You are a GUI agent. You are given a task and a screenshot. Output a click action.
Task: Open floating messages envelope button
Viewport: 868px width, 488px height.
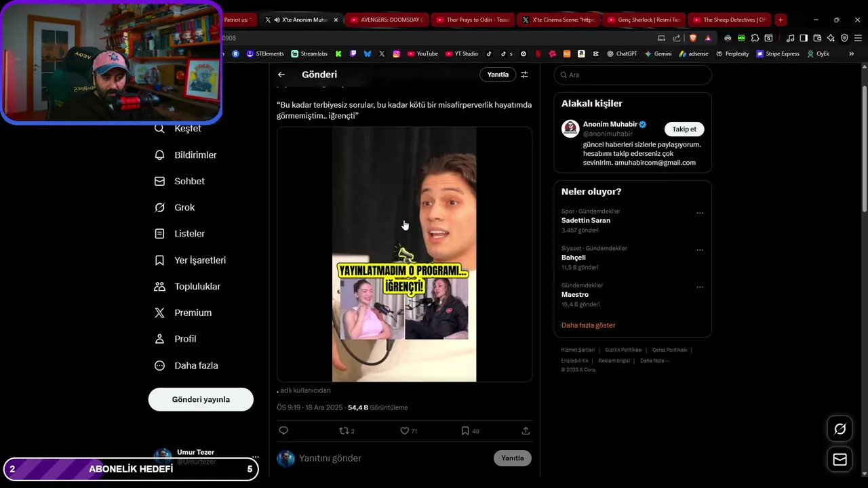click(840, 460)
